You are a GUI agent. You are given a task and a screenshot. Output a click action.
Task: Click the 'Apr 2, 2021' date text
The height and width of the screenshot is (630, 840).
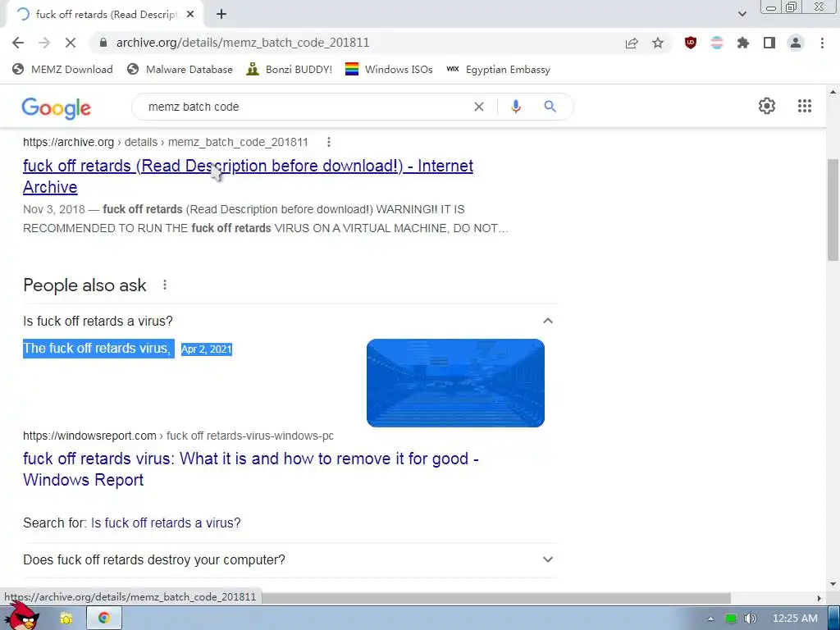206,349
